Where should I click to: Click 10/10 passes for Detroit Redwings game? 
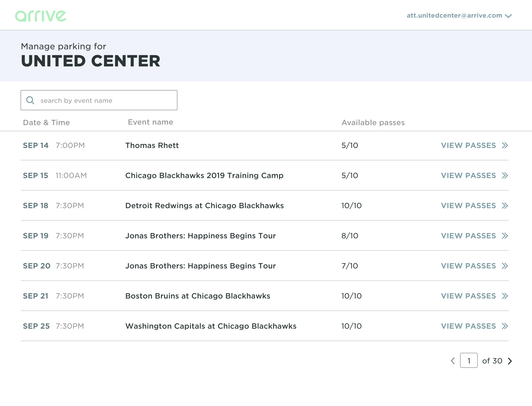coord(351,205)
